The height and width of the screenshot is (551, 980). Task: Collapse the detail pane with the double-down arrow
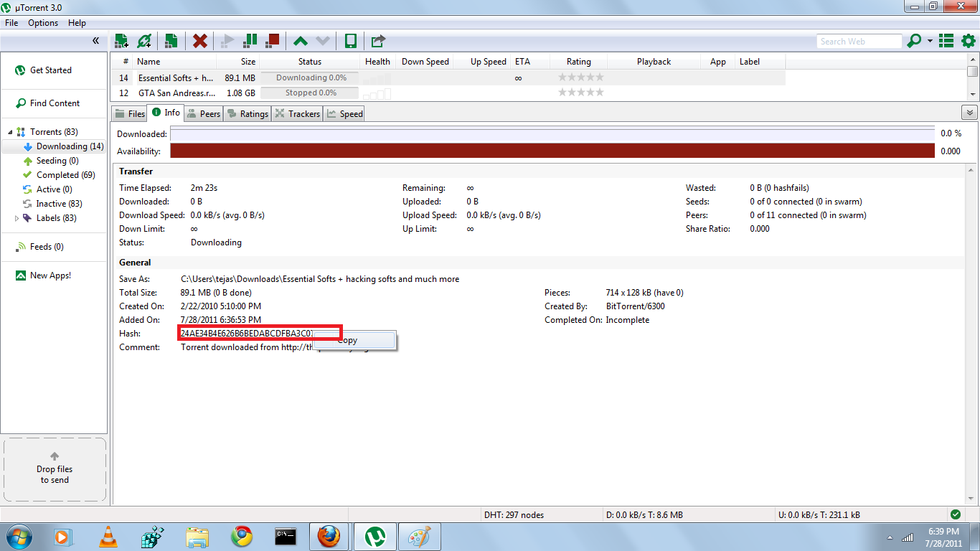tap(969, 113)
